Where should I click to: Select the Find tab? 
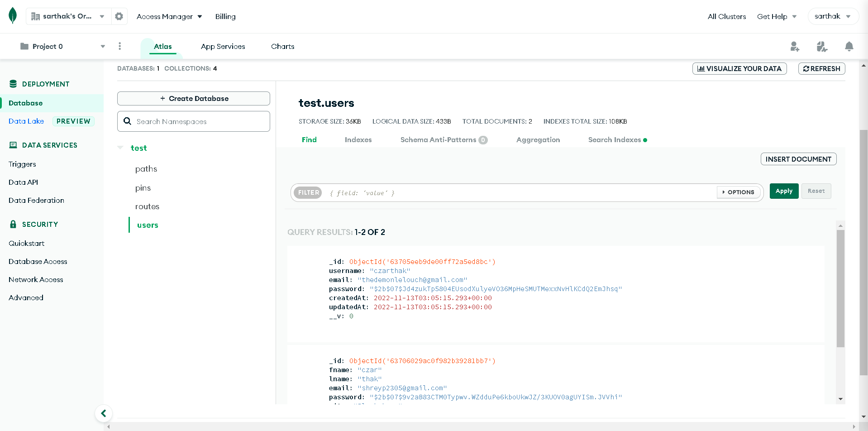[309, 139]
